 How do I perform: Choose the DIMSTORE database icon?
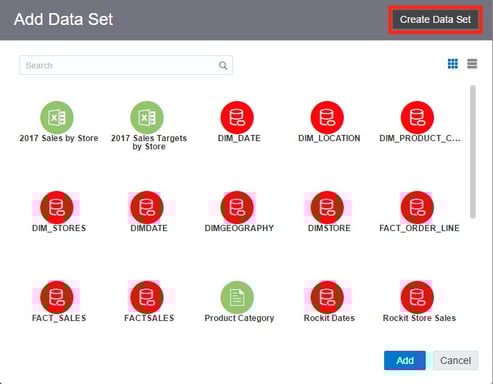pyautogui.click(x=327, y=207)
